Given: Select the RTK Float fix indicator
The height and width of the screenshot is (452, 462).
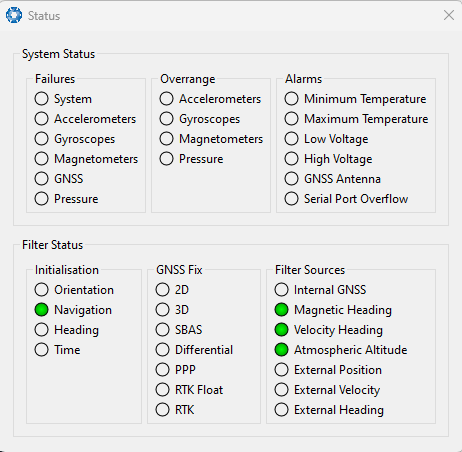Looking at the screenshot, I should pos(162,390).
